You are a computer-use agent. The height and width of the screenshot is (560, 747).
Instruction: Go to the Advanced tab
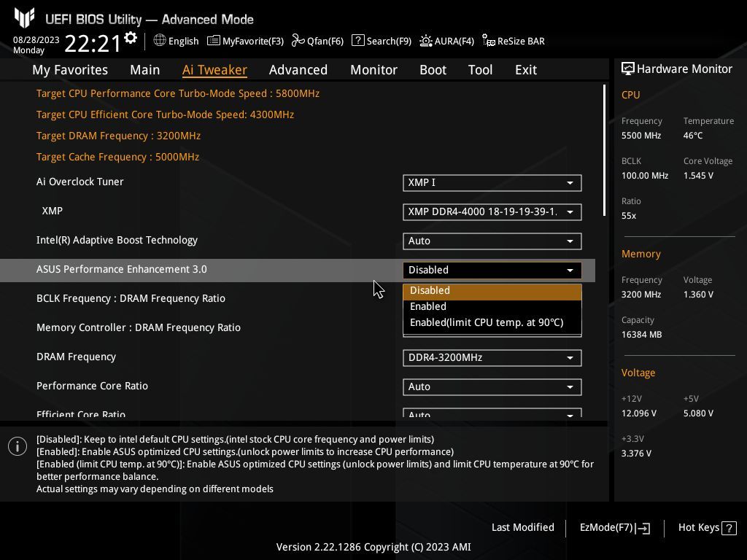click(298, 70)
